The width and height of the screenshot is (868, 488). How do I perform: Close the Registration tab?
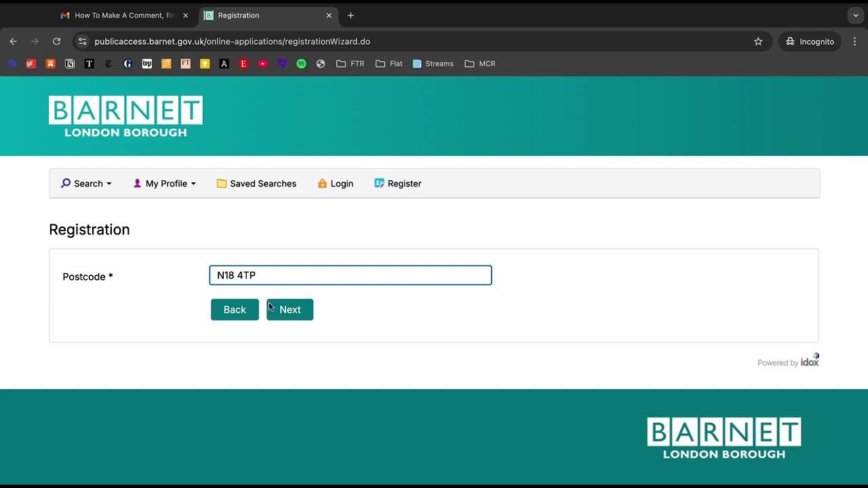tap(329, 15)
